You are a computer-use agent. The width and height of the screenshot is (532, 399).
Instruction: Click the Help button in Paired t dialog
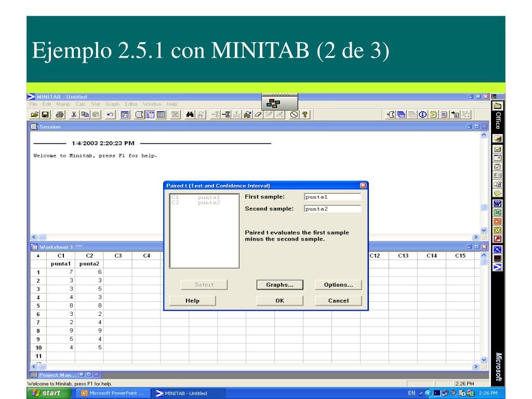[x=192, y=301]
